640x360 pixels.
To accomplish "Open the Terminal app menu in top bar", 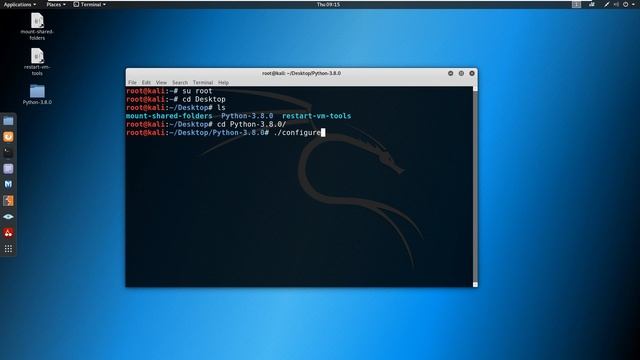I will tap(90, 4).
